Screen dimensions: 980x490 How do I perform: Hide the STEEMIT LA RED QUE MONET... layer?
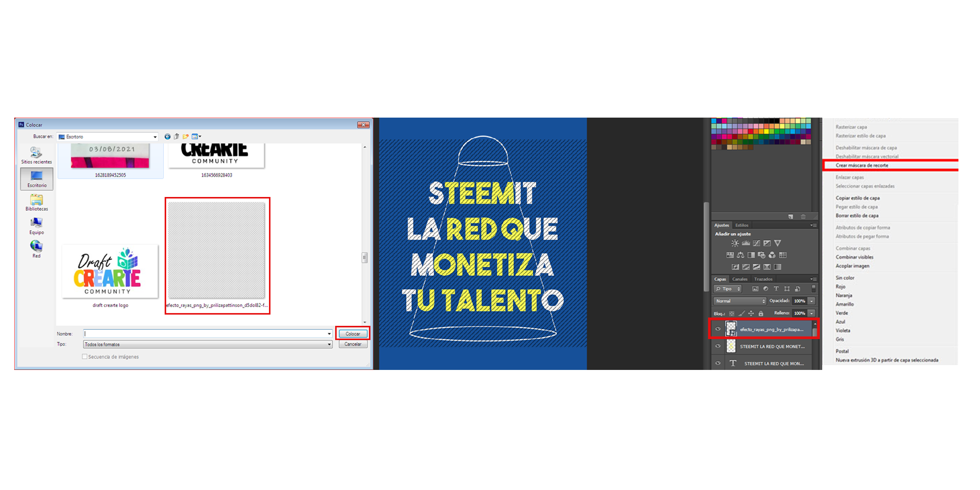[x=718, y=346]
